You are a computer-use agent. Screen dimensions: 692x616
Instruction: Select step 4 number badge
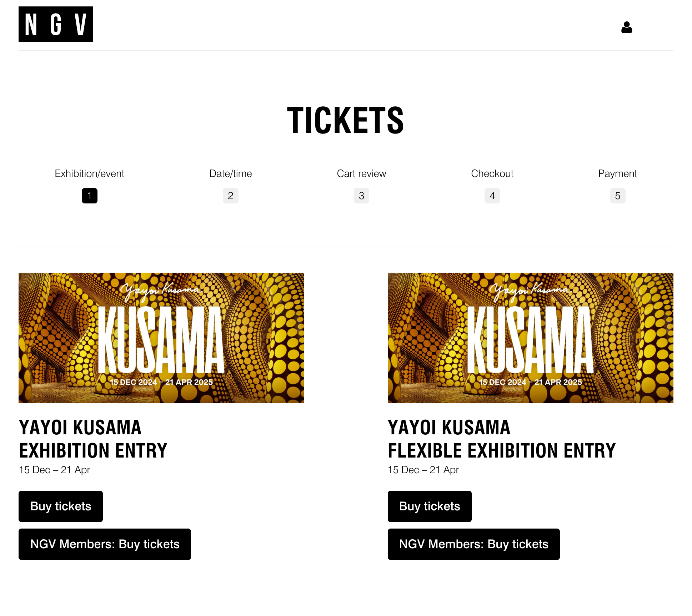492,196
